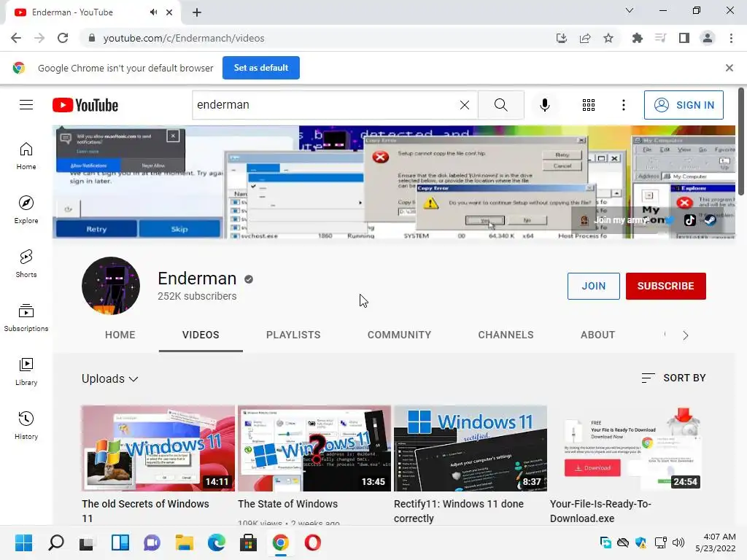Open YouTube settings three-dot menu
The height and width of the screenshot is (560, 747).
point(623,105)
